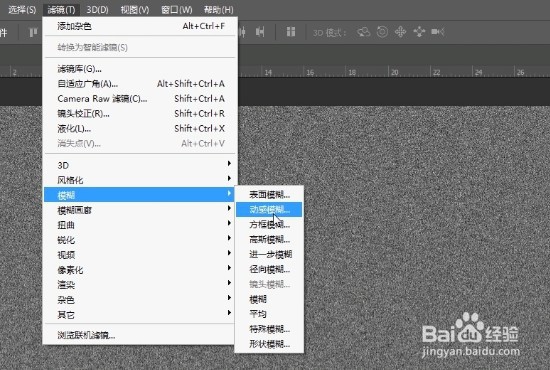Expand the 杂色 submenu

139,300
